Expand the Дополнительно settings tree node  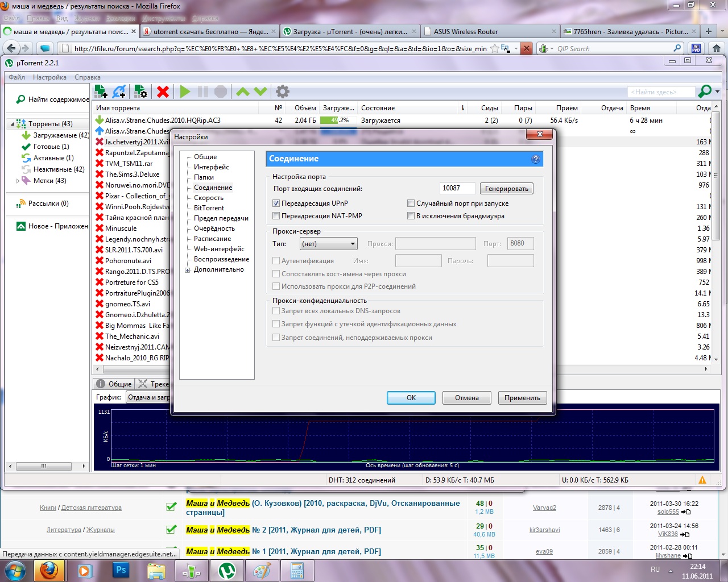pos(187,270)
